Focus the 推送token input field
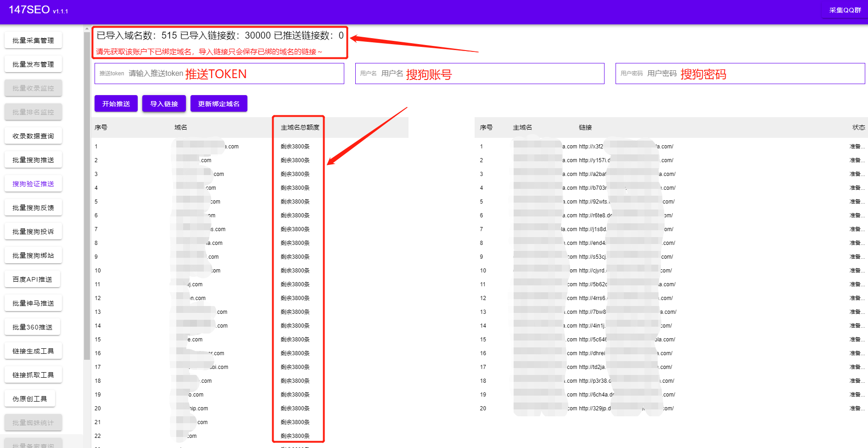The image size is (868, 448). coord(219,74)
